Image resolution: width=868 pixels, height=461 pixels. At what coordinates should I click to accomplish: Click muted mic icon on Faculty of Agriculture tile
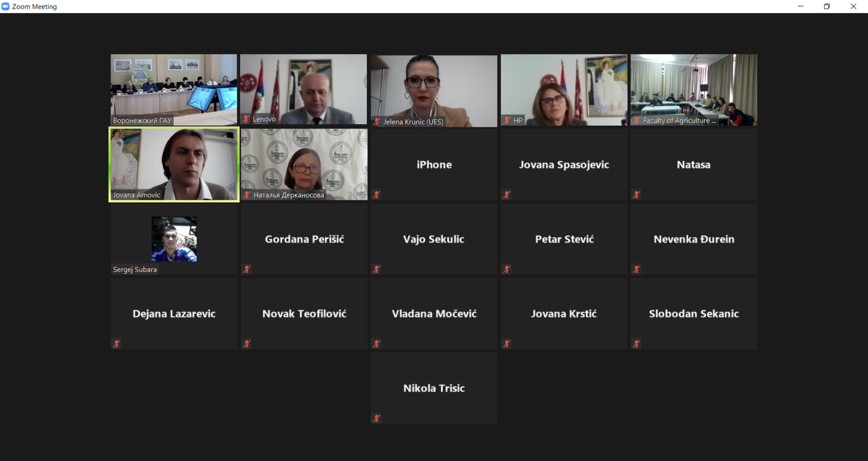coord(636,120)
